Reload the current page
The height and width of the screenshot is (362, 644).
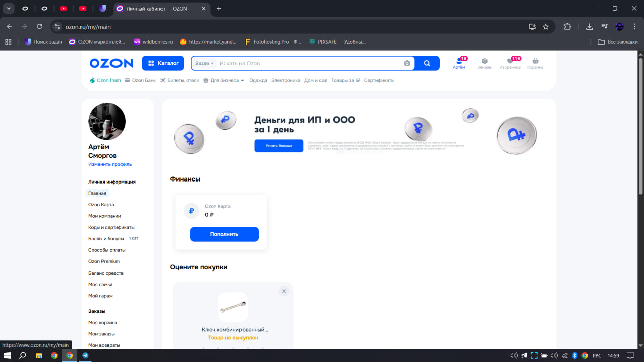point(39,27)
